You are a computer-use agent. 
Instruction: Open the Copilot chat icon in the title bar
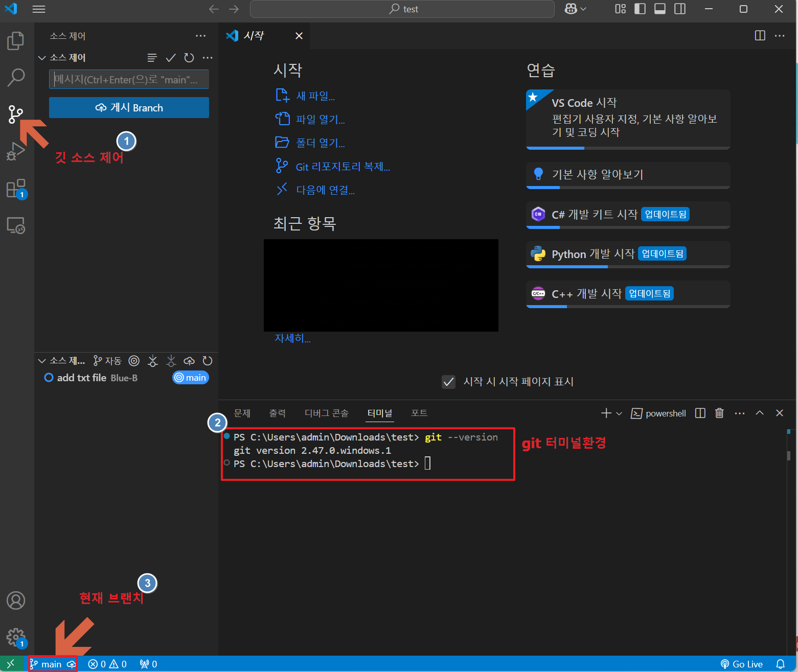click(571, 9)
